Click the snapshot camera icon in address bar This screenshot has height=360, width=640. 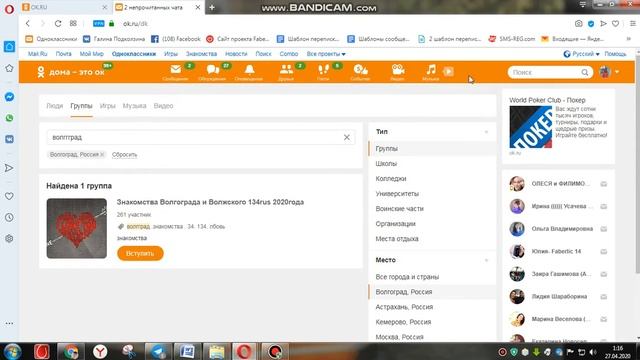(579, 24)
